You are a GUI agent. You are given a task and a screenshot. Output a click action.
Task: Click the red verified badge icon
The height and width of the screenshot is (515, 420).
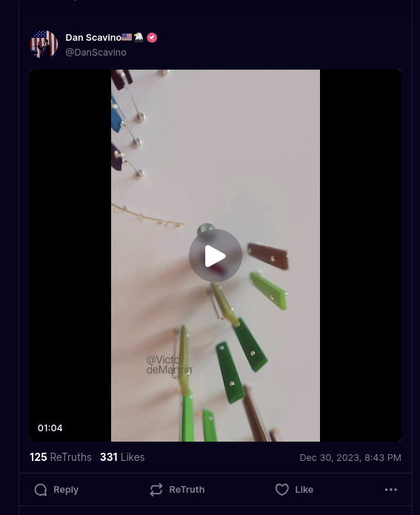click(152, 38)
